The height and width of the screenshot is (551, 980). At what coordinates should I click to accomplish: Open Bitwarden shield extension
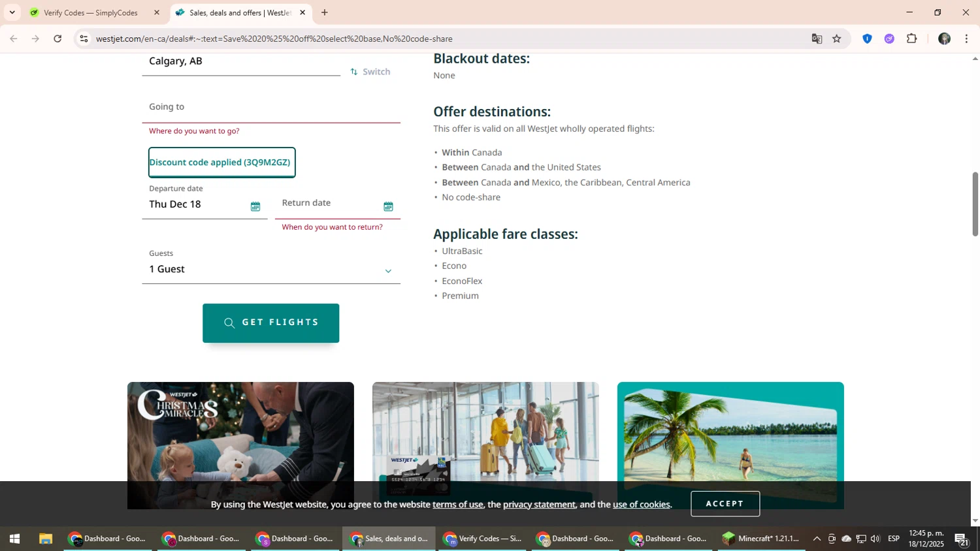[867, 39]
